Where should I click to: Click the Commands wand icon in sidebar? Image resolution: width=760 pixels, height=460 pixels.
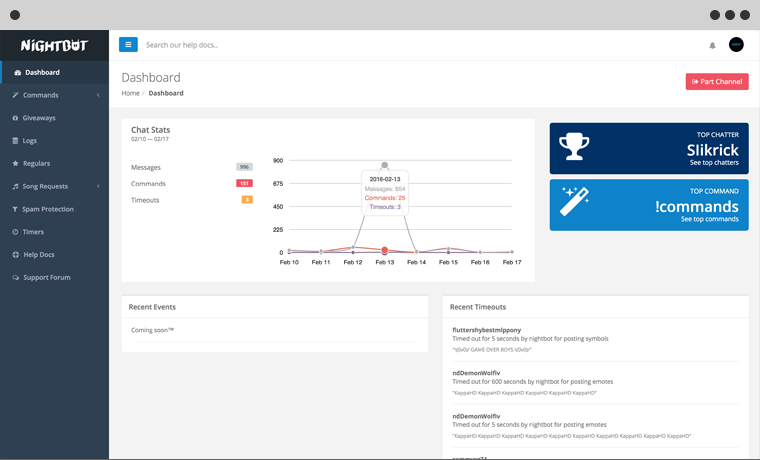click(x=16, y=95)
